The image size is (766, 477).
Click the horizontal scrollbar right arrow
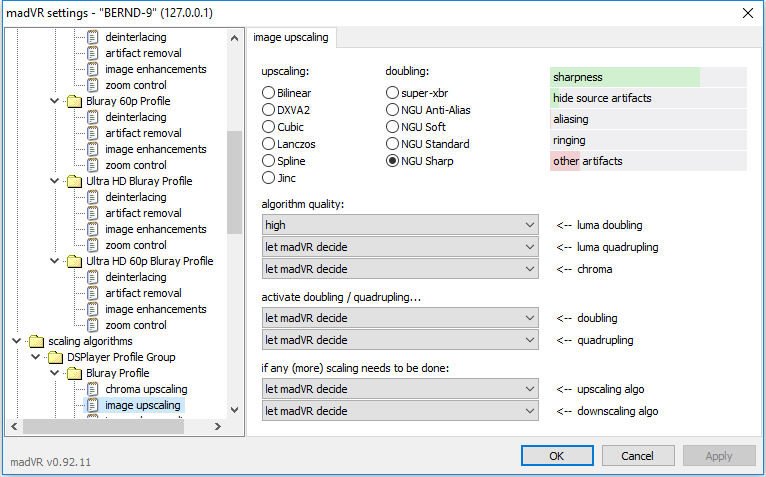click(x=218, y=427)
